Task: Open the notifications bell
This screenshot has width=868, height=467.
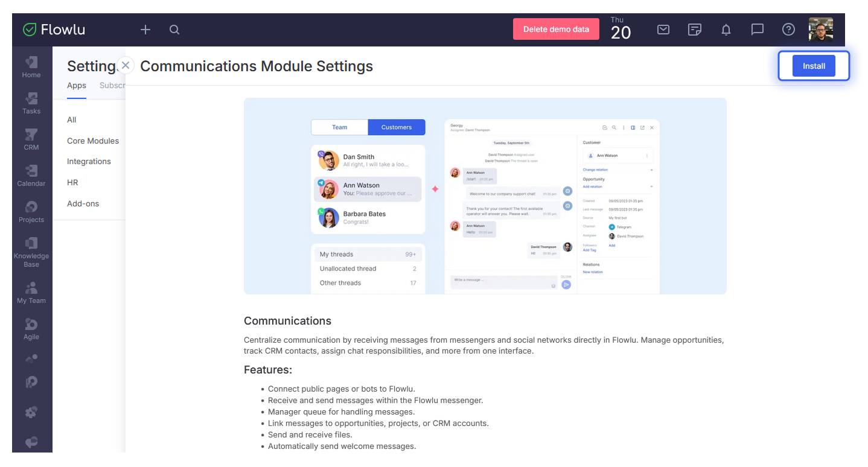Action: coord(726,30)
